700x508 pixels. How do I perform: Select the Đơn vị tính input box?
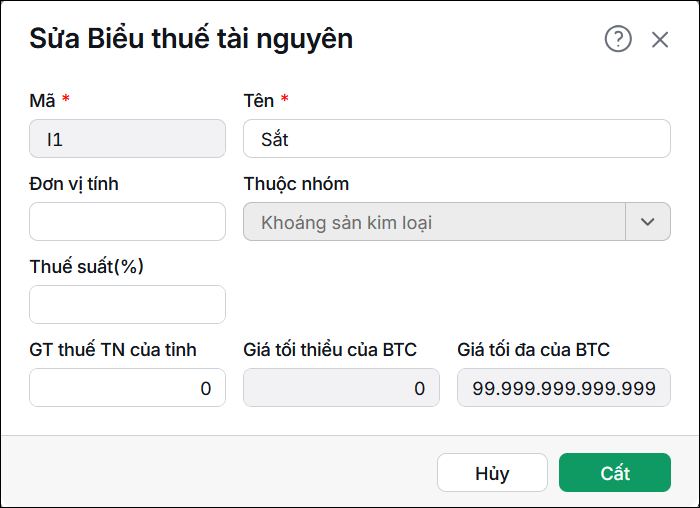(127, 222)
